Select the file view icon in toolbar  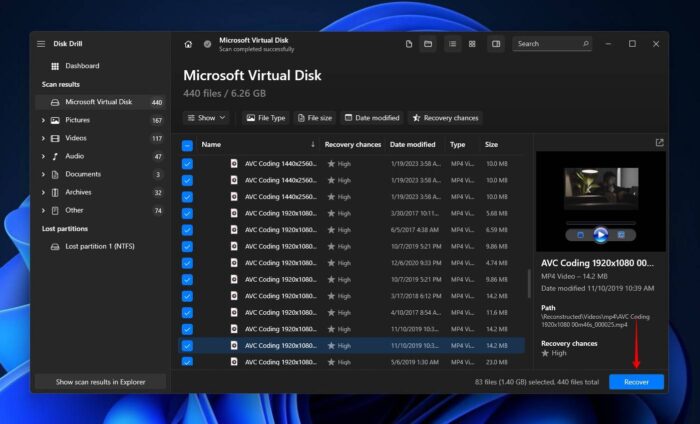pyautogui.click(x=409, y=44)
